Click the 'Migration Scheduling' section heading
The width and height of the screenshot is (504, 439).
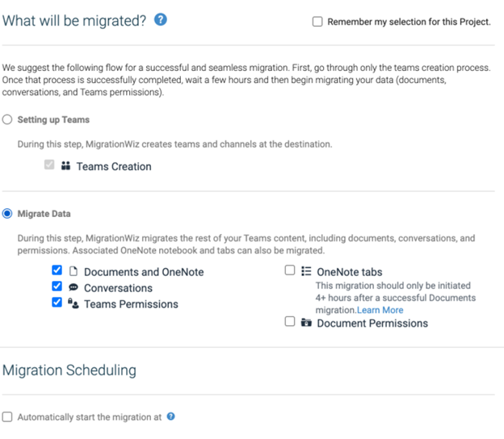click(69, 370)
